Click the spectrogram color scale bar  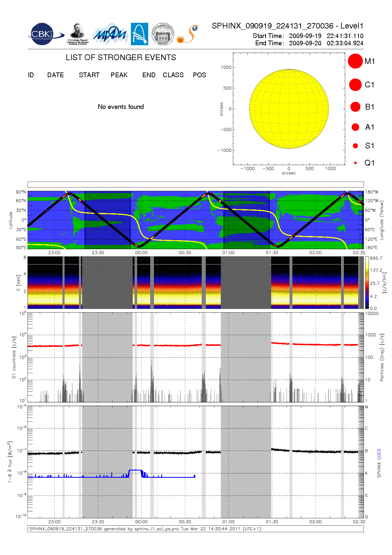coord(367,283)
